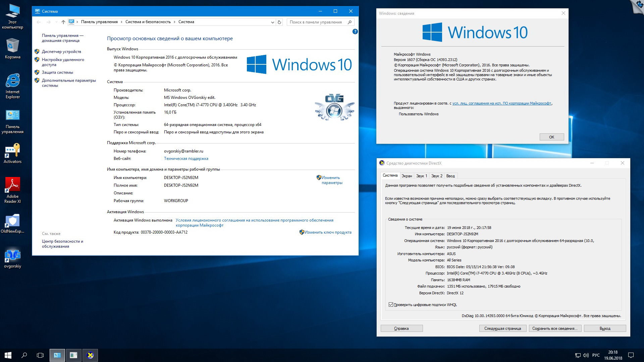Open Защита системы link
Viewport: 644px width, 362px height.
[x=57, y=72]
